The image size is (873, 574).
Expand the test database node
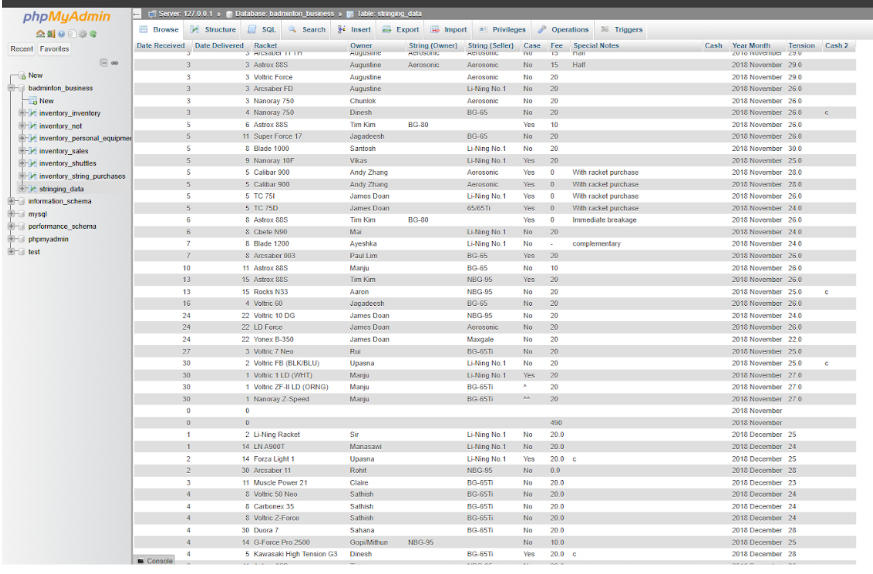coord(11,252)
